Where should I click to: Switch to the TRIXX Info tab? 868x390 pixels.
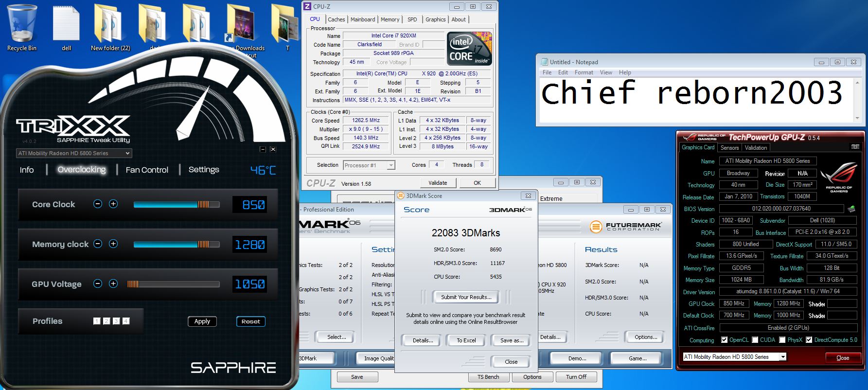click(x=27, y=170)
